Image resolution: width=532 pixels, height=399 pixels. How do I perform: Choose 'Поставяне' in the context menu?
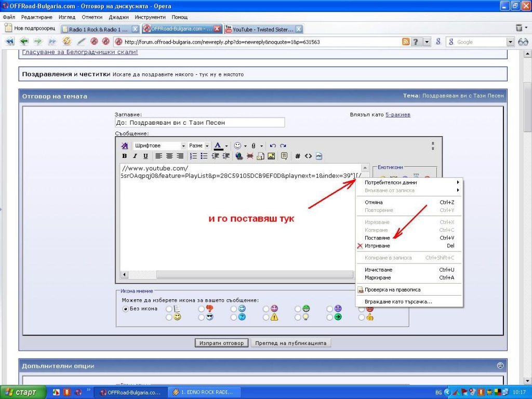coord(409,238)
